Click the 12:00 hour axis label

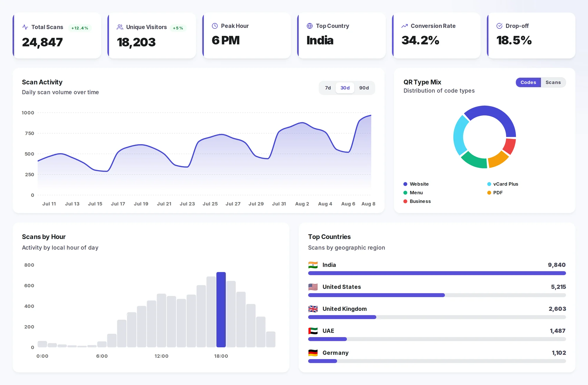point(161,356)
